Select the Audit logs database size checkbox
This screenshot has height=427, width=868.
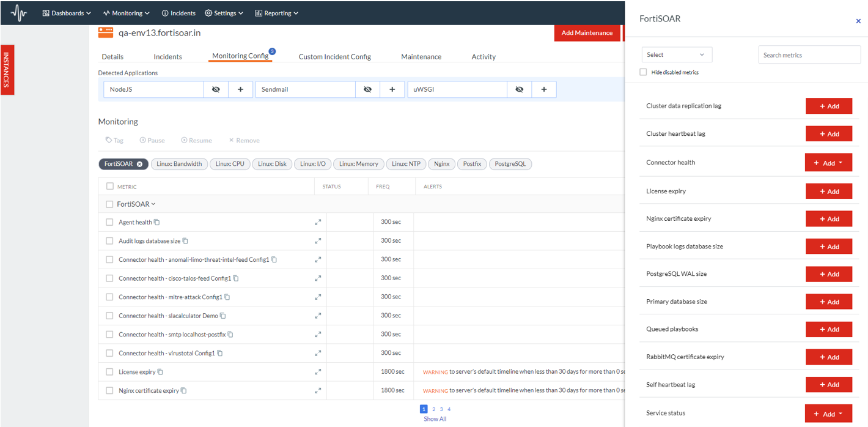tap(109, 240)
